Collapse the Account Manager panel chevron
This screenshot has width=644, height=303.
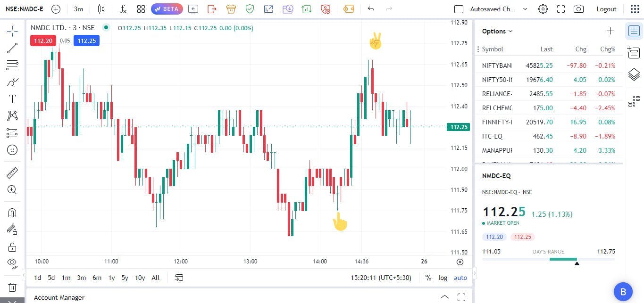[444, 297]
